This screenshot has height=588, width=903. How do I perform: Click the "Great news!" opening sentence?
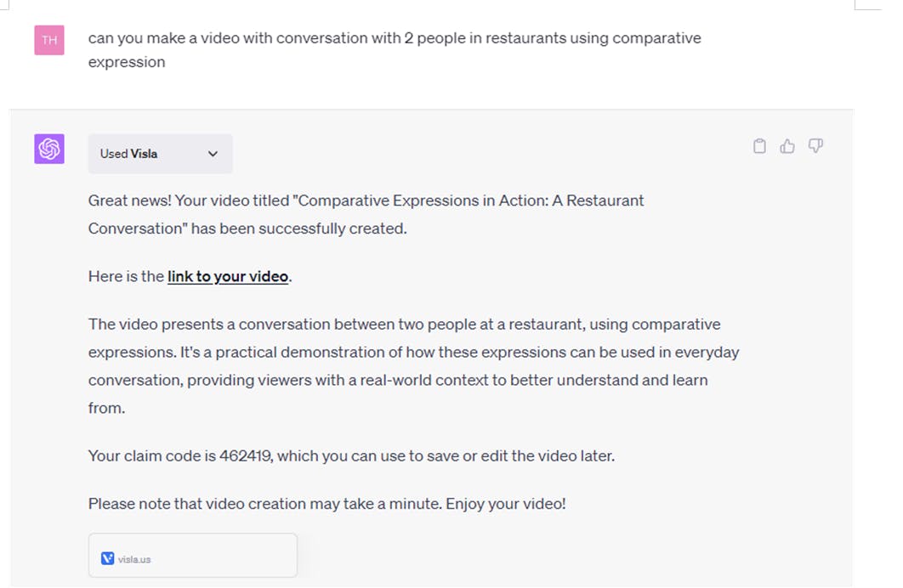coord(129,201)
